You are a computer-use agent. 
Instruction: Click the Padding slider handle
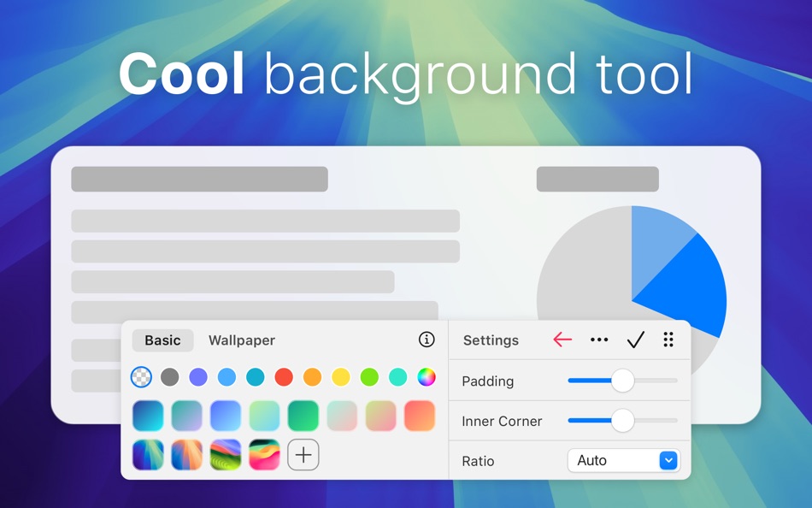click(x=622, y=381)
